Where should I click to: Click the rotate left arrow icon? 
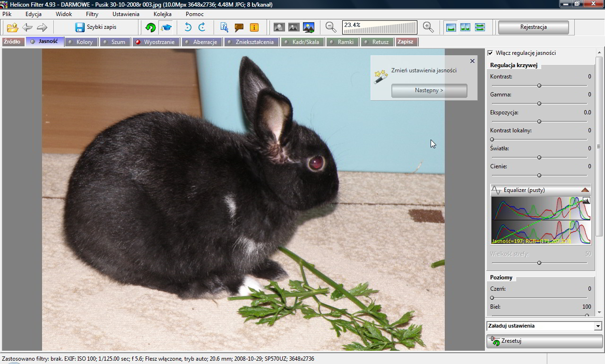[x=188, y=27]
